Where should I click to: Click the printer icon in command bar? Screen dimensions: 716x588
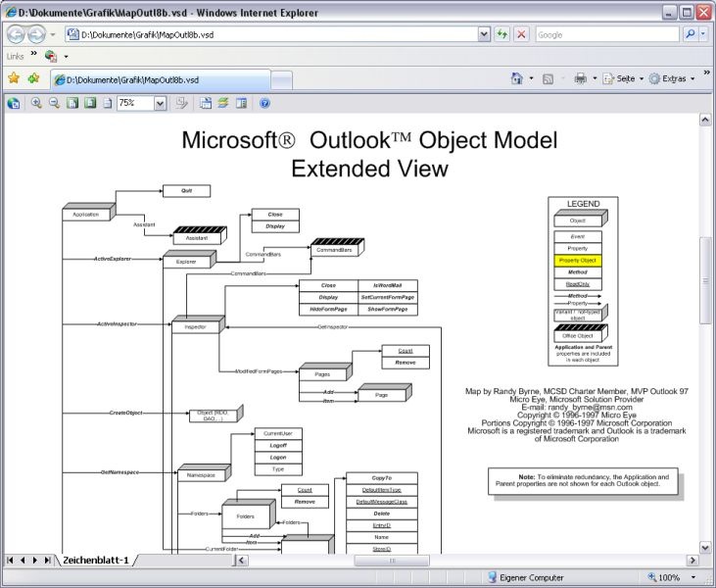pos(580,78)
